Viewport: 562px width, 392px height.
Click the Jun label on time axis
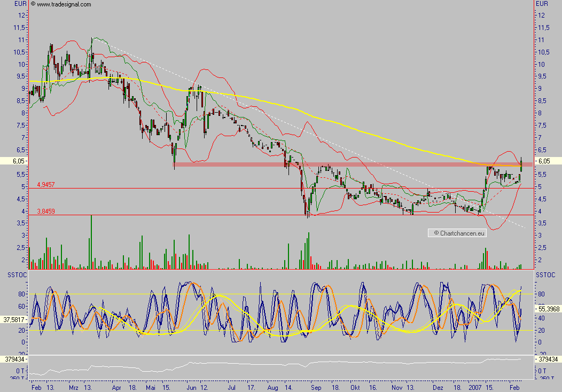191,387
